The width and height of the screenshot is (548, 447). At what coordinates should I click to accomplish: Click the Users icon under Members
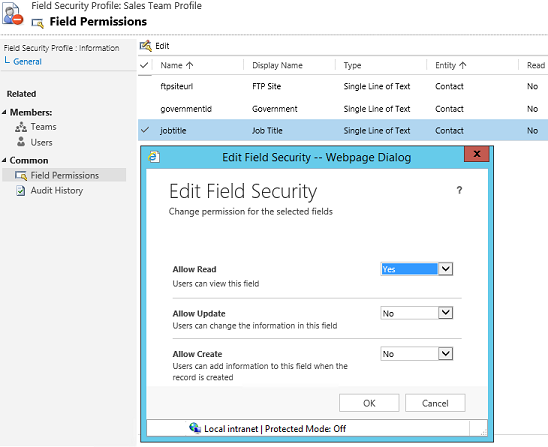coord(21,142)
